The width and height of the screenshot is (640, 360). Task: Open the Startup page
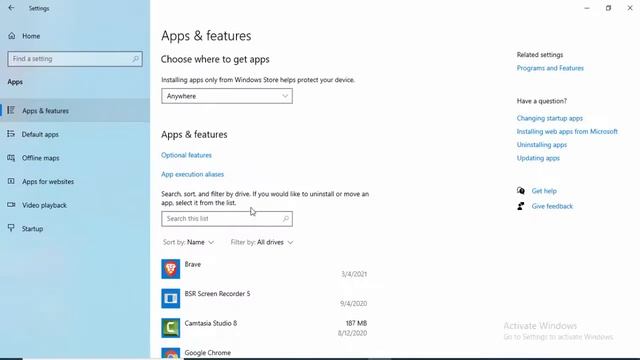click(x=75, y=229)
